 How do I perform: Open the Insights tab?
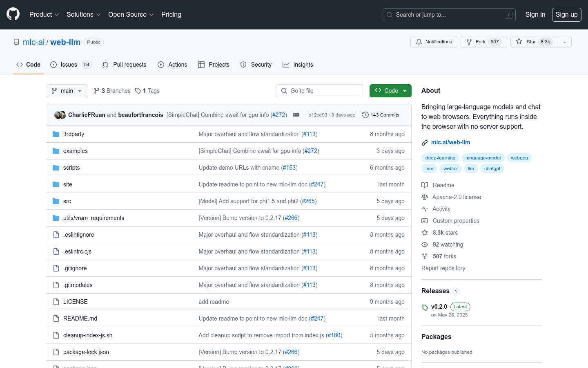coord(298,65)
